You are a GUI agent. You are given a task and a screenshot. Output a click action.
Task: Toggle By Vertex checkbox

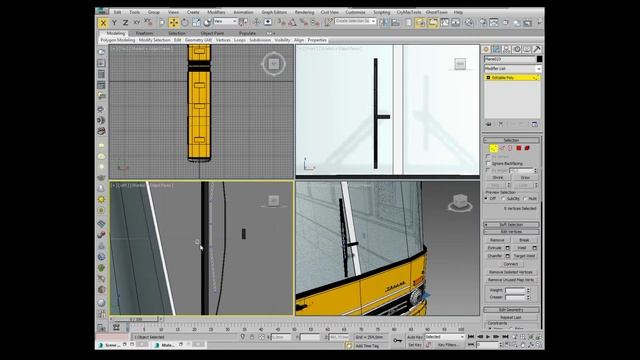[x=488, y=156]
